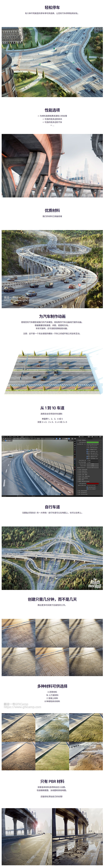Screen dimensions: 105x868
Task: Select the 我们的材料已准备就绪 text line
Action: tap(52, 216)
